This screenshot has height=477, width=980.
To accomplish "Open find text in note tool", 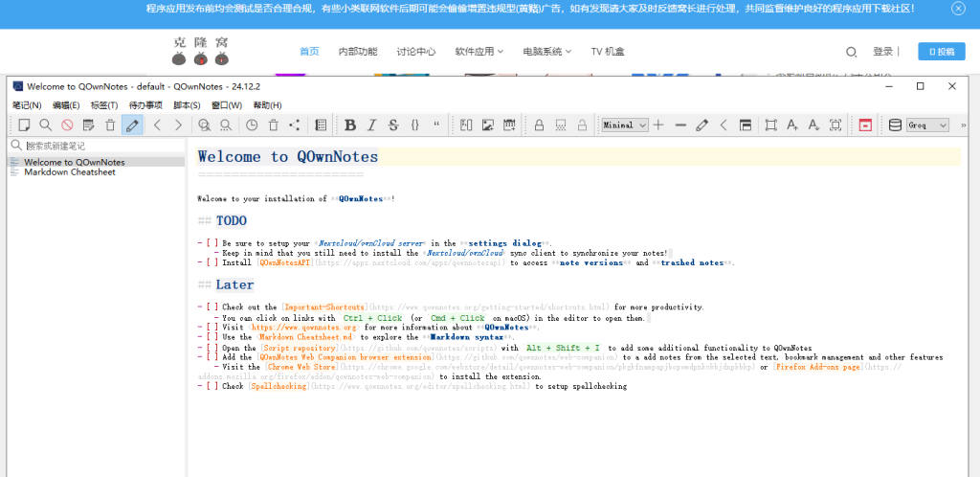I will click(204, 125).
